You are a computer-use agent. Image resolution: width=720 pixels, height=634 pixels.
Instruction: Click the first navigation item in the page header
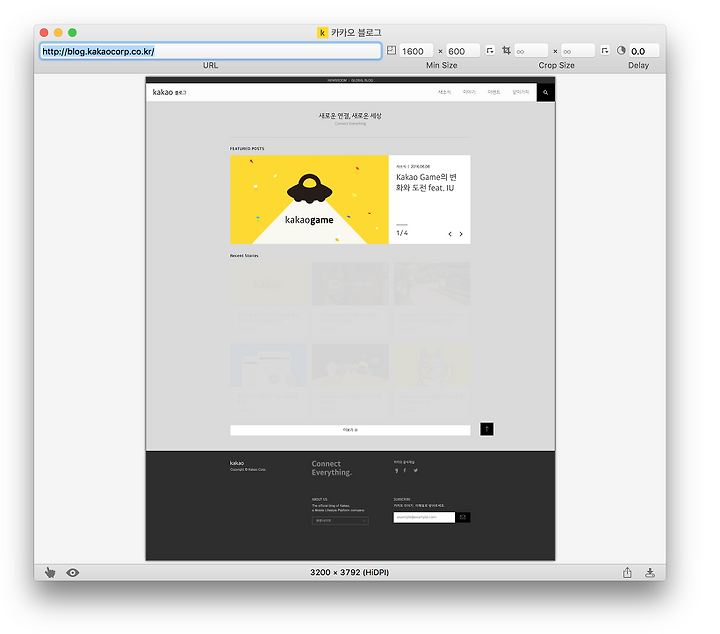[444, 92]
